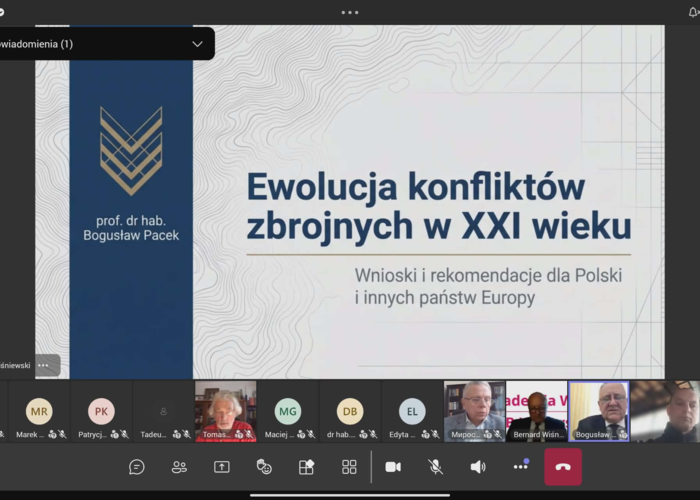Image resolution: width=700 pixels, height=500 pixels.
Task: Show the participants list
Action: click(x=179, y=467)
